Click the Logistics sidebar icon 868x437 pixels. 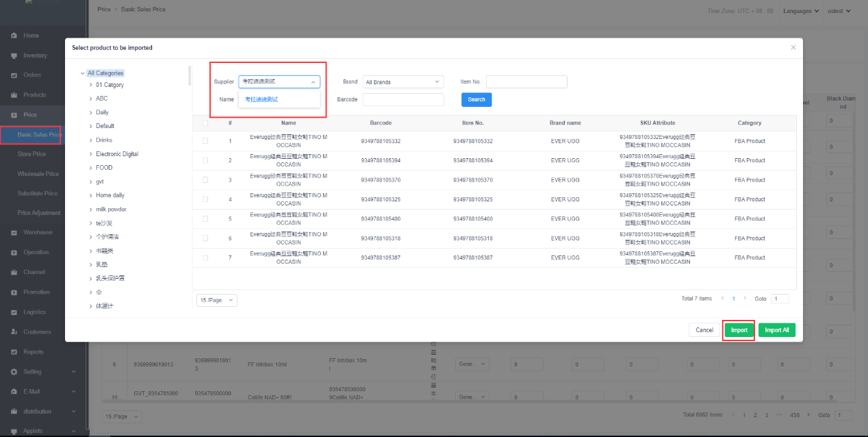click(x=14, y=312)
